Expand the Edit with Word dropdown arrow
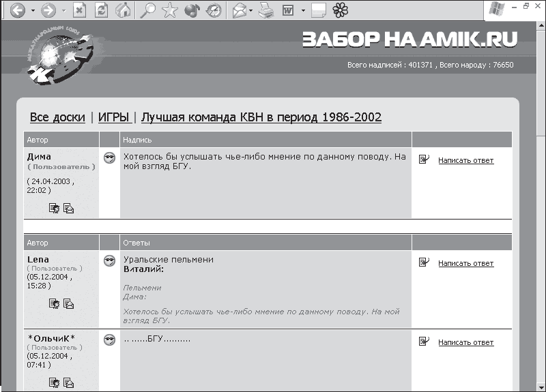Image resolution: width=546 pixels, height=392 pixels. coord(302,11)
